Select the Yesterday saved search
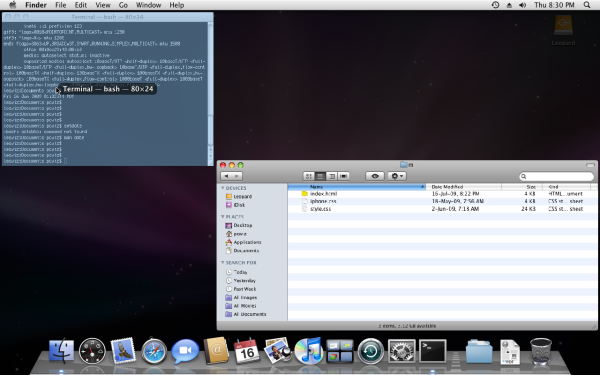This screenshot has height=375, width=600. (241, 280)
